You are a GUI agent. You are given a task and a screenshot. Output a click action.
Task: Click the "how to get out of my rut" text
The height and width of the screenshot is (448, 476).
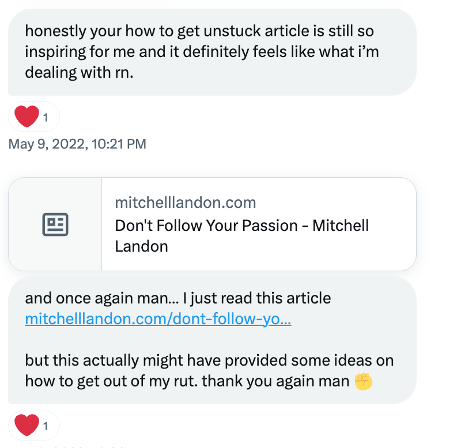[111, 381]
